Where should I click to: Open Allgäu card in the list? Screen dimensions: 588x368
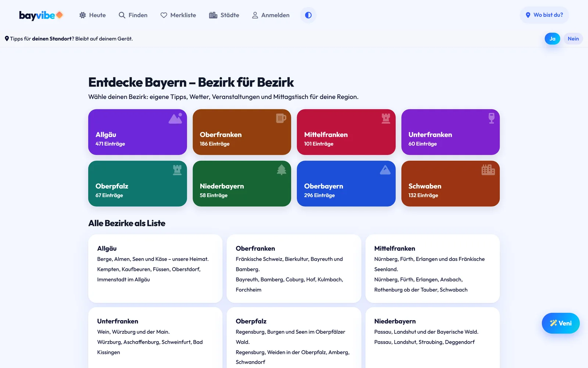tap(155, 269)
